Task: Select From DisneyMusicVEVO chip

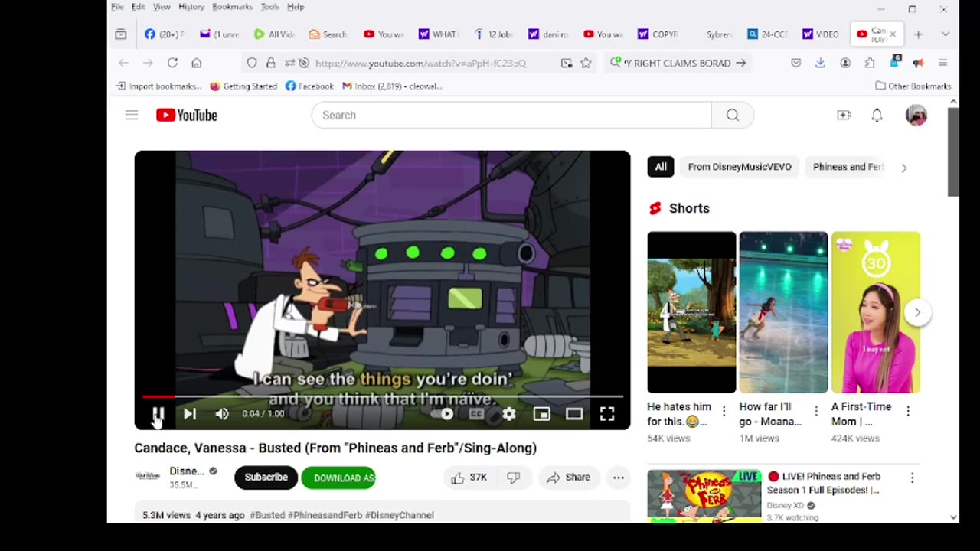Action: 740,167
